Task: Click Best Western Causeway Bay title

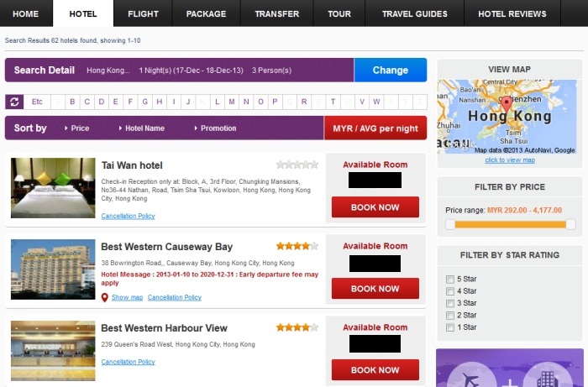Action: [x=167, y=247]
